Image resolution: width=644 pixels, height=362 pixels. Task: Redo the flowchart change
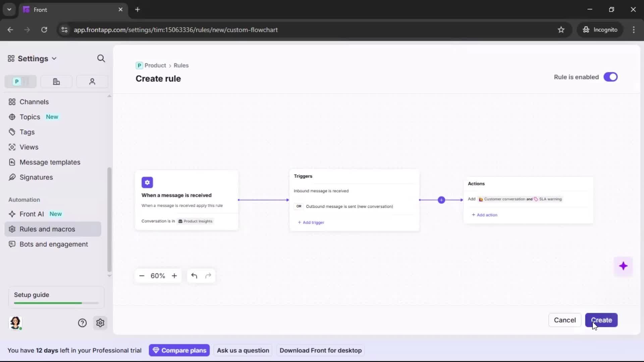click(208, 276)
